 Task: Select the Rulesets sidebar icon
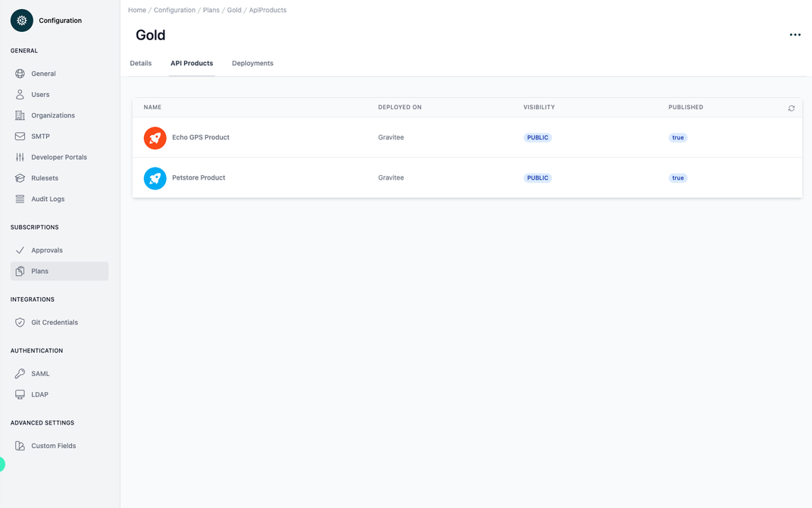click(20, 177)
